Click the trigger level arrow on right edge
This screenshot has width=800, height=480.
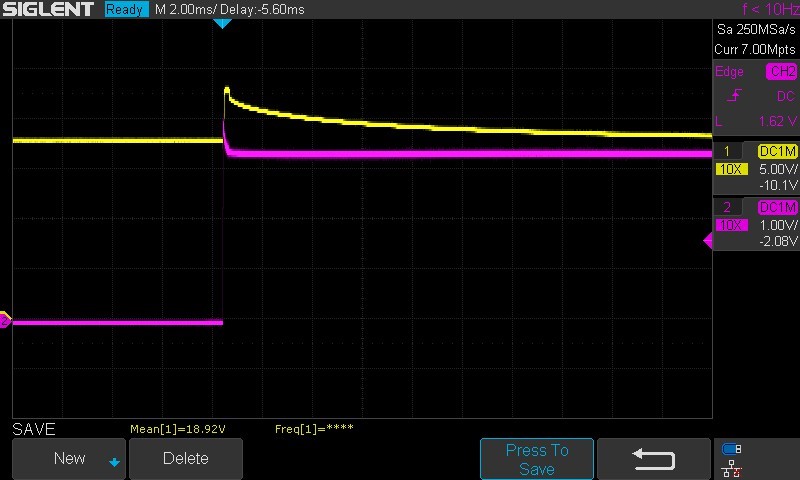708,240
